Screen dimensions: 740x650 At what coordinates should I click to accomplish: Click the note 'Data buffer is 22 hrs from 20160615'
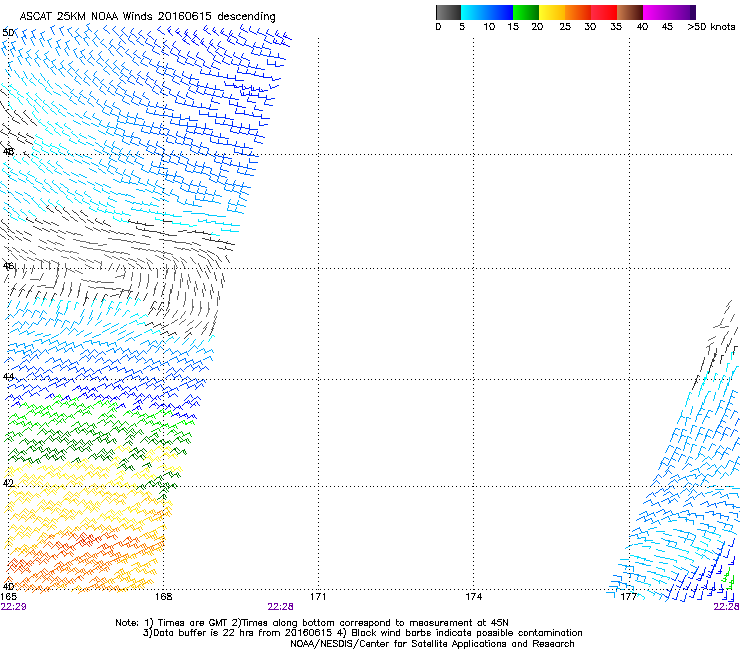242,633
